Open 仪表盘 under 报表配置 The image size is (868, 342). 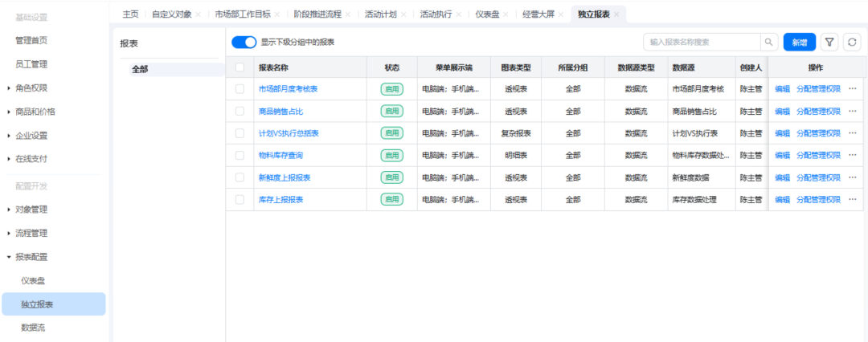33,281
